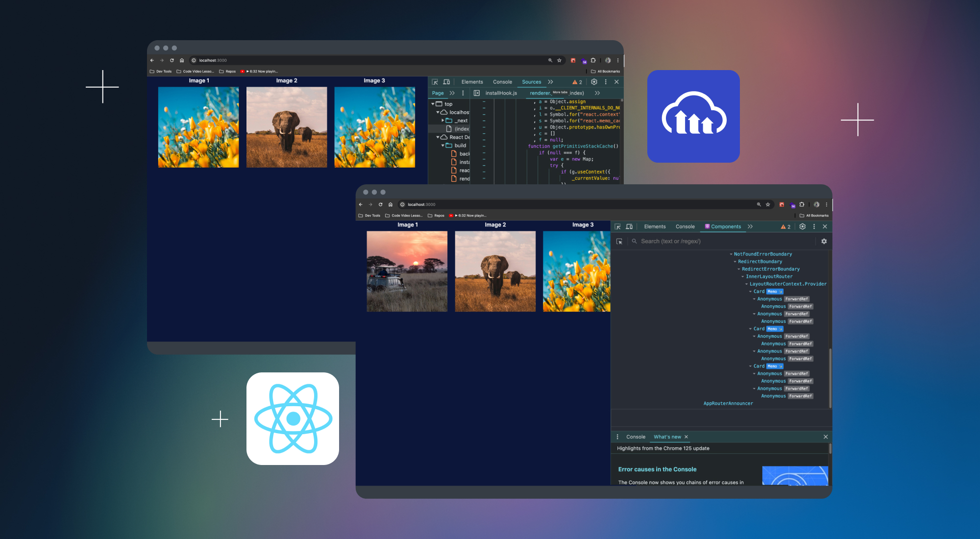Open DevTools settings gear beside Components warnings badge
The image size is (980, 539).
click(x=802, y=226)
